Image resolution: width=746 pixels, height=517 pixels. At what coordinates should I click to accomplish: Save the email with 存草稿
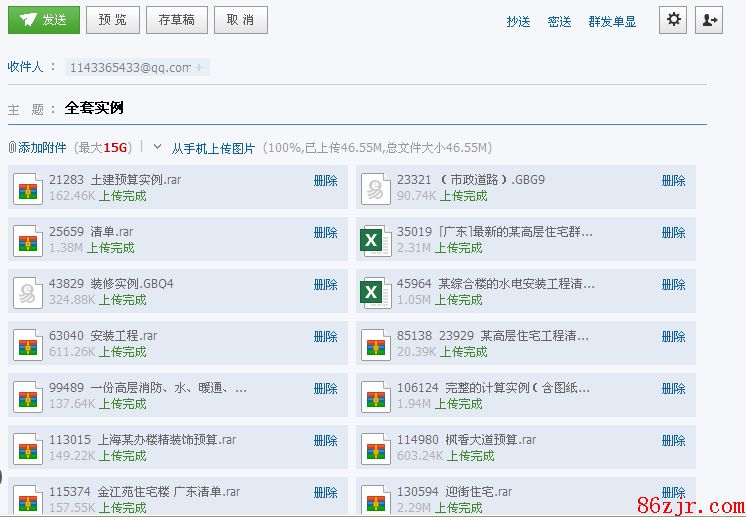pos(177,20)
